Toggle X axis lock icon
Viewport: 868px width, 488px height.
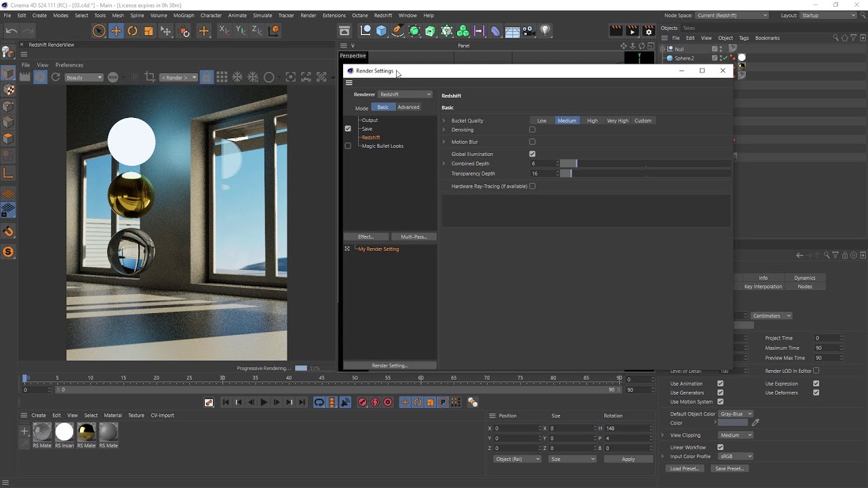[224, 30]
